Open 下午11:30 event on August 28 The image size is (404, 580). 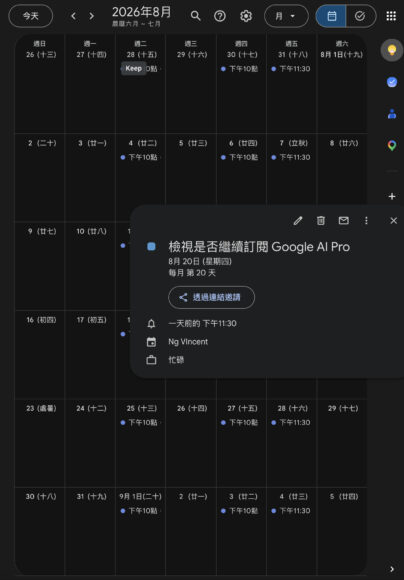[291, 422]
